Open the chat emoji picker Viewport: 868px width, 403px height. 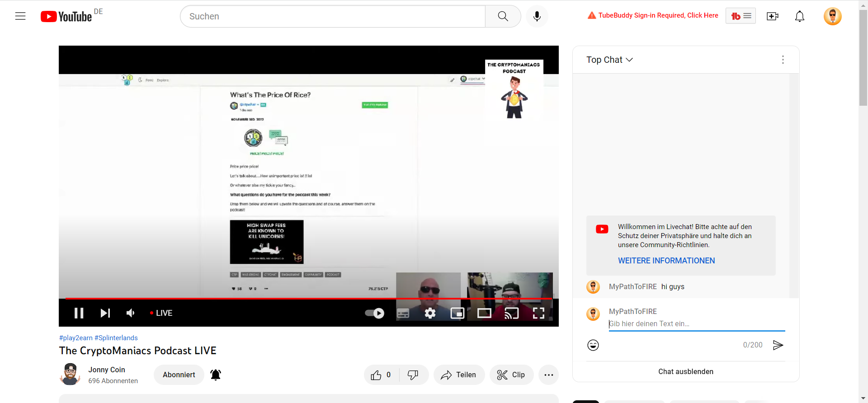coord(593,345)
